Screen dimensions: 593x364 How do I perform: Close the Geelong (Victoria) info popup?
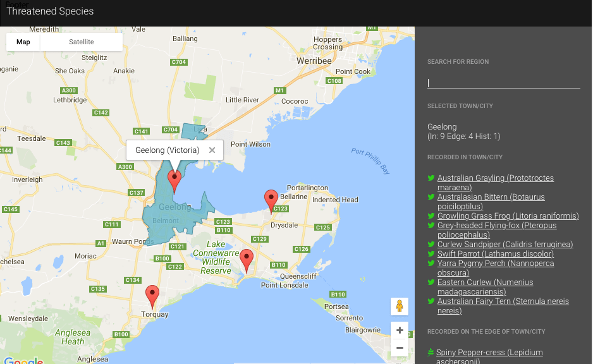coord(212,150)
